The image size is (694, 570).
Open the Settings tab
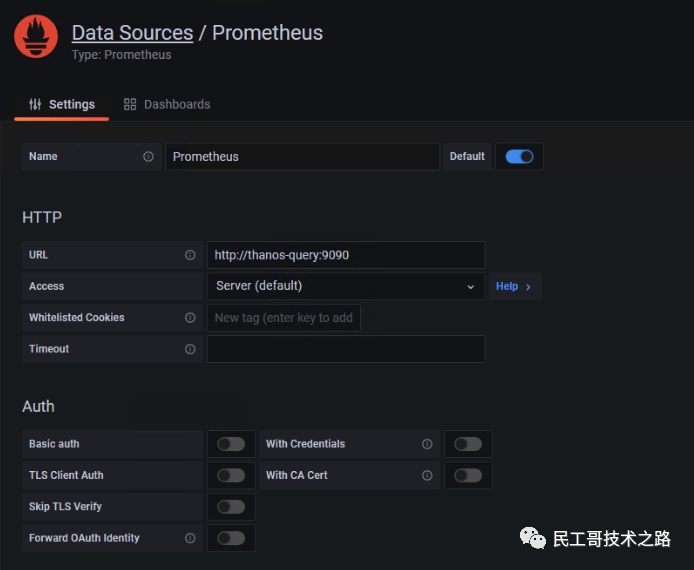(x=62, y=105)
